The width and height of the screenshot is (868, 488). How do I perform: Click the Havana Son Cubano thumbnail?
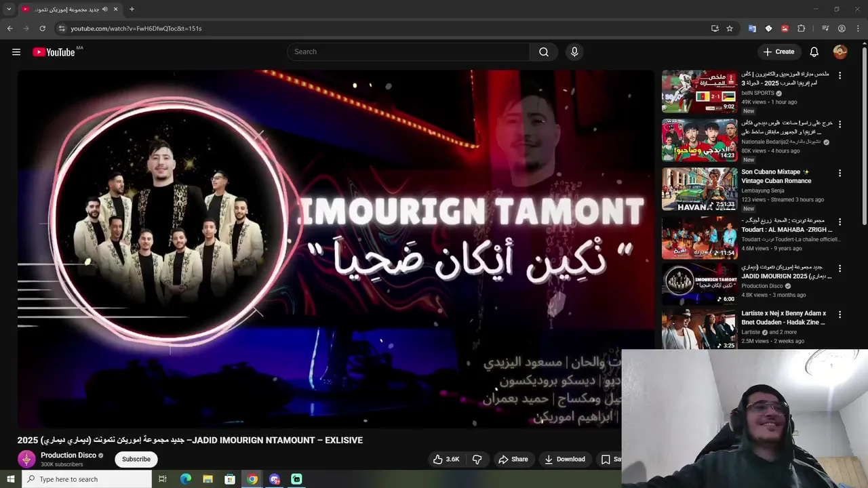[699, 189]
